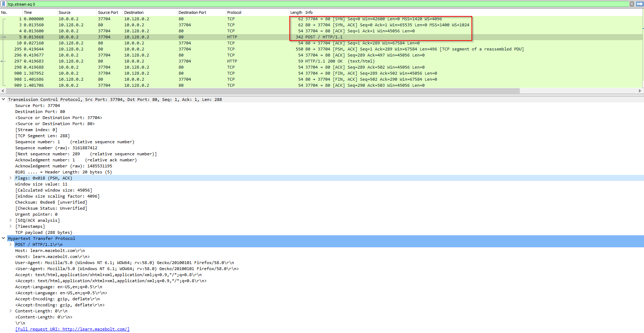
Task: Collapse the Transmission Control Protocol section
Action: 4,99
